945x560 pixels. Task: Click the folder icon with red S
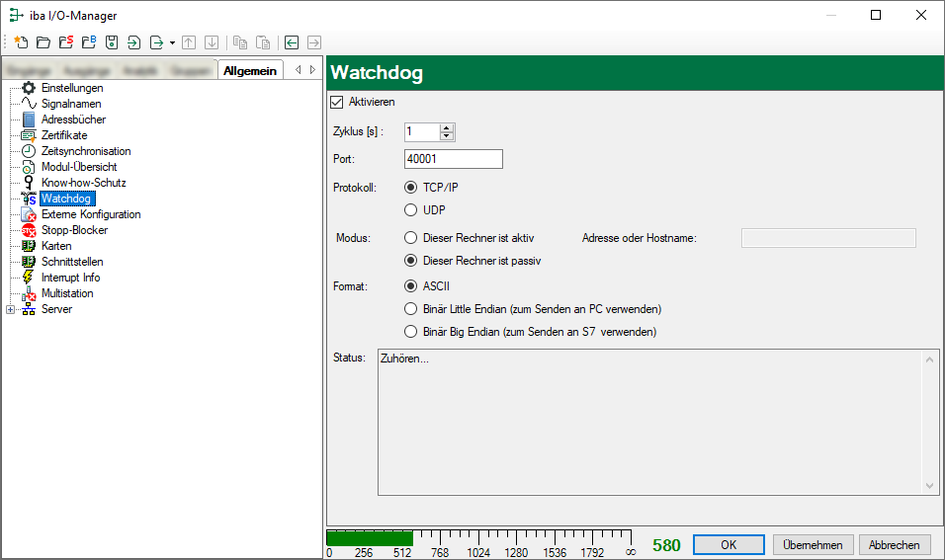tap(65, 42)
